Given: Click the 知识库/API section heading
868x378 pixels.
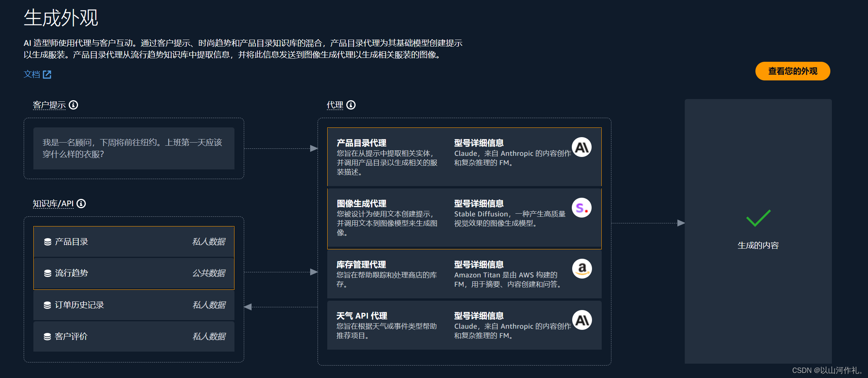Looking at the screenshot, I should tap(53, 204).
